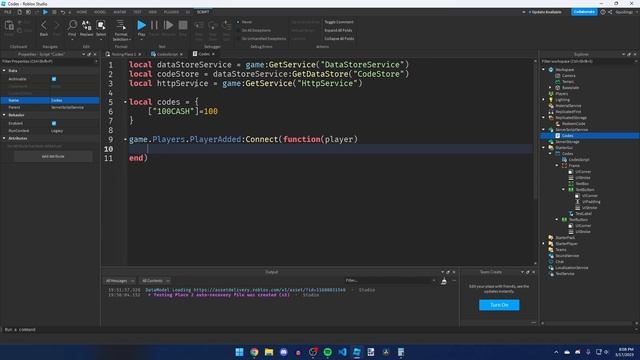The image size is (640, 360).
Task: Select the Never debug errors option
Action: 245,22
